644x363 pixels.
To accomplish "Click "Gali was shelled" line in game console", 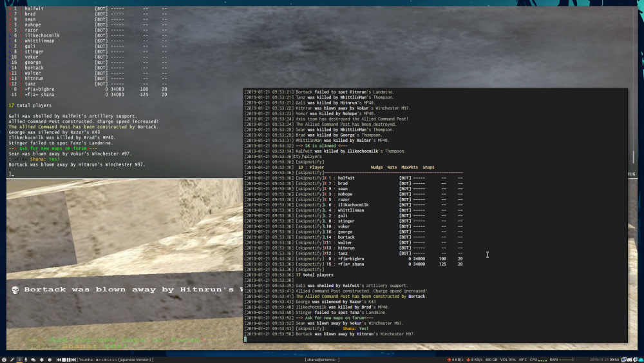I will 73,116.
